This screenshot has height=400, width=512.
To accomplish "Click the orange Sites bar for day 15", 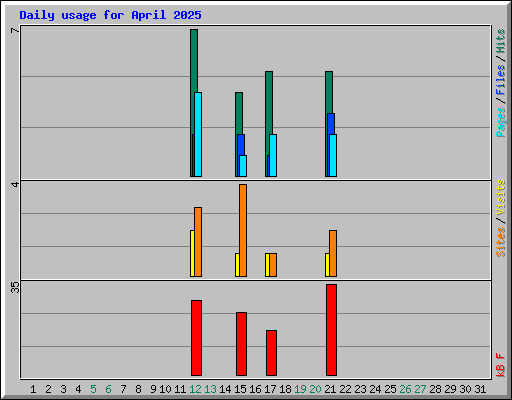I will (x=243, y=230).
